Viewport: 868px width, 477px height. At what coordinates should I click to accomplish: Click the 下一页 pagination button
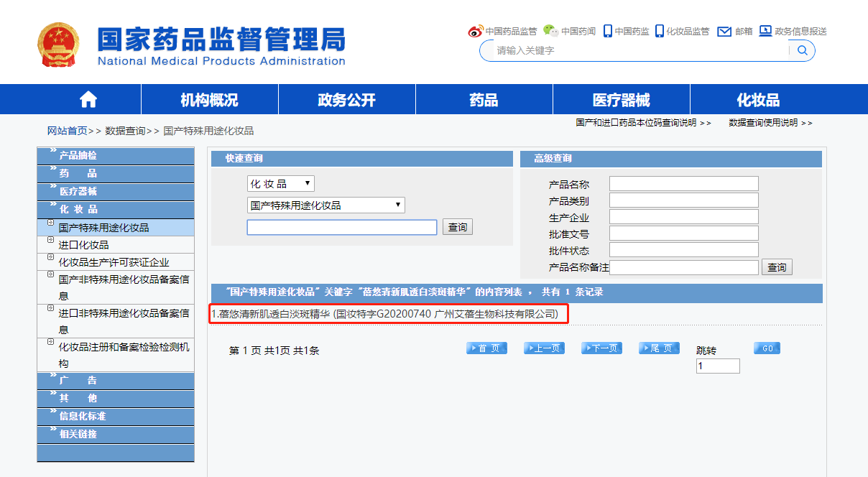(601, 348)
